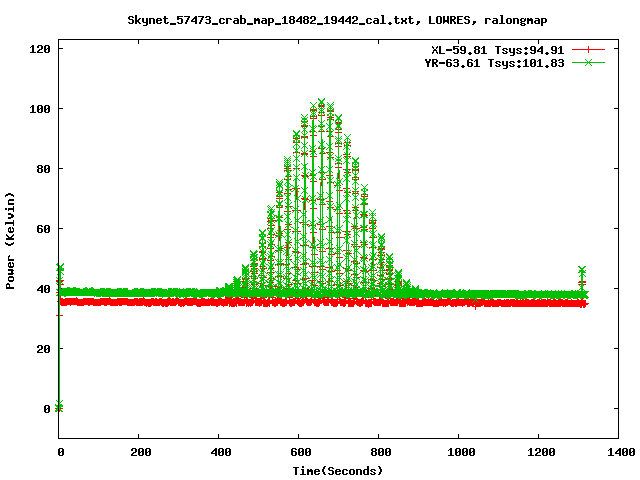This screenshot has height=480, width=640.
Task: Click the red XL legend line sample
Action: [588, 50]
